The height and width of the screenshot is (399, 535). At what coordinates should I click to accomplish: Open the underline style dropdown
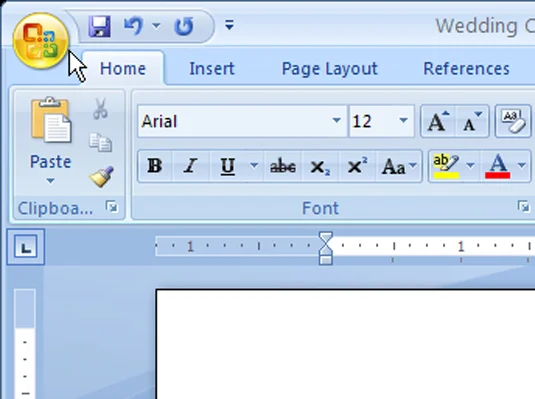point(254,166)
